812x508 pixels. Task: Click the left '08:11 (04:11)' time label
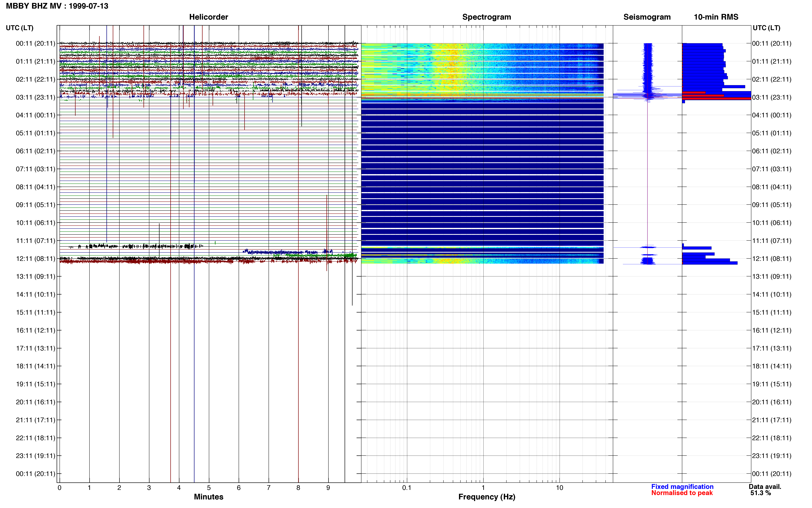36,187
